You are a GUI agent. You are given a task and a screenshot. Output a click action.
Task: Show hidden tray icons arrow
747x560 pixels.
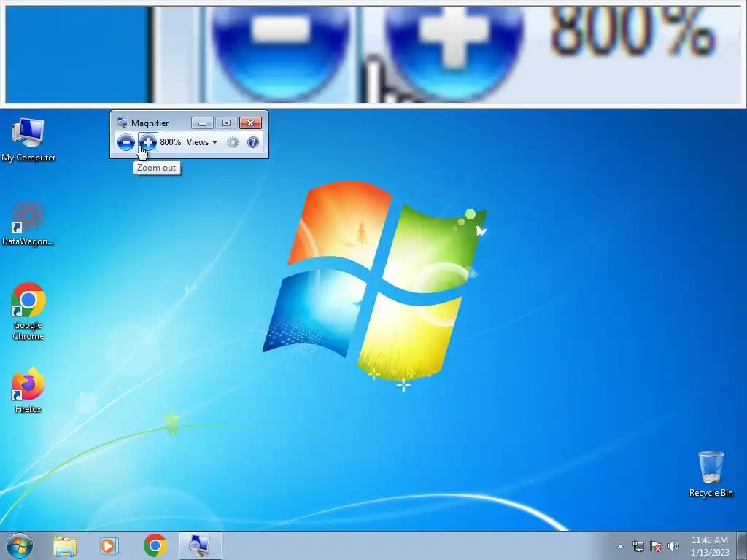[620, 546]
